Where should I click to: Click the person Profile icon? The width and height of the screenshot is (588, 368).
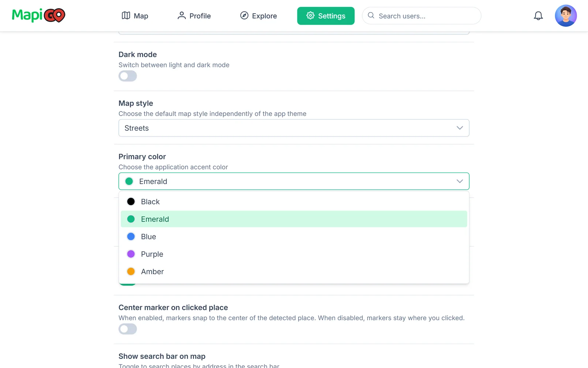(x=182, y=15)
